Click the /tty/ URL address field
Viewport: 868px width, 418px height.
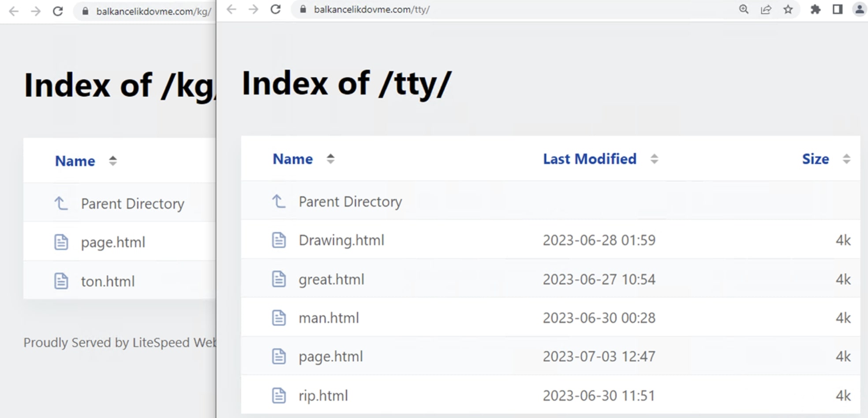(485, 9)
